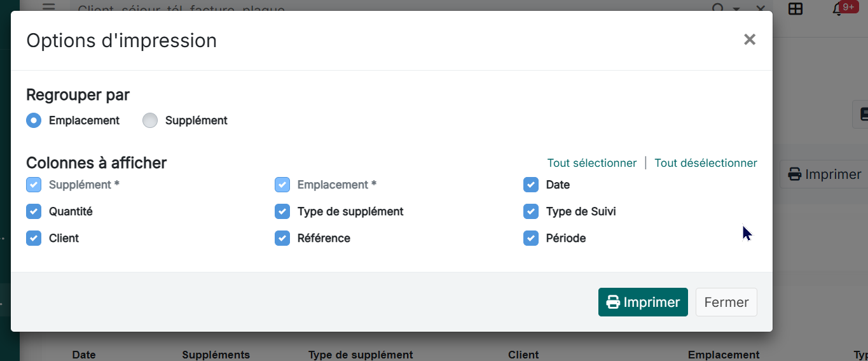Click the Tout sélectionner link
Viewport: 868px width, 361px height.
(x=591, y=163)
